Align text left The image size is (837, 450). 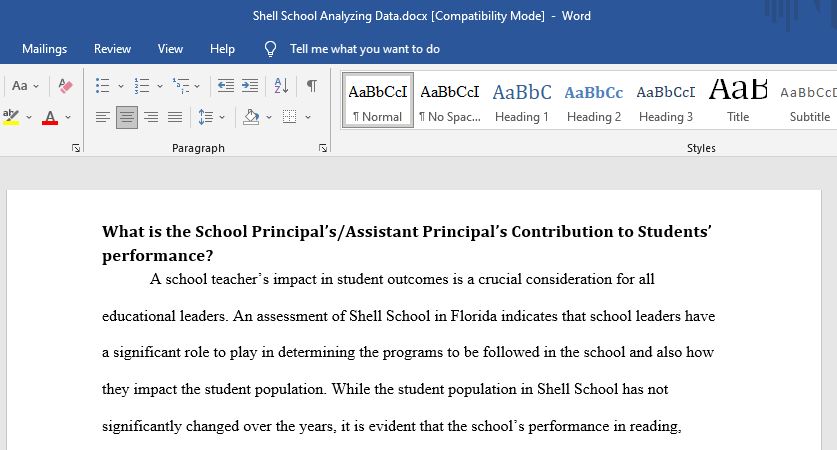(x=102, y=117)
